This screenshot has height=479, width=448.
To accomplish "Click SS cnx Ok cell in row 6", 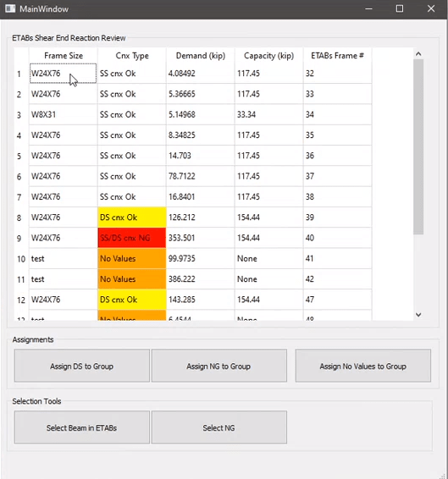I will click(x=132, y=176).
